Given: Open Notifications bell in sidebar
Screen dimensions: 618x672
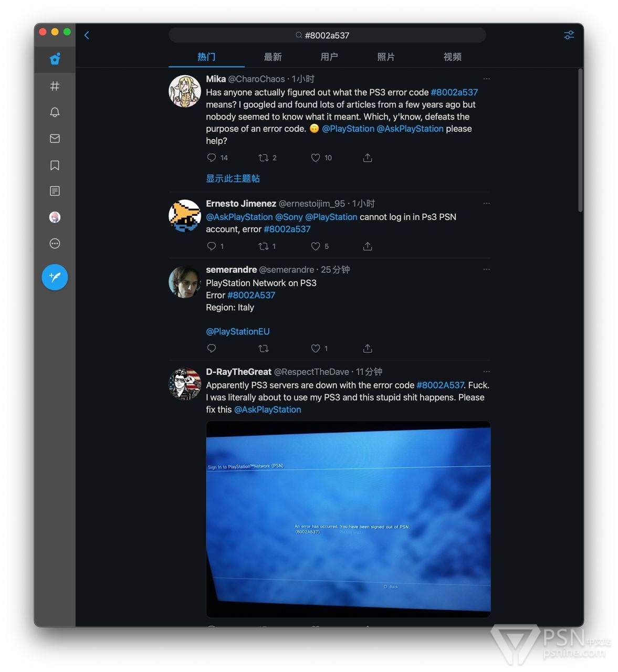Looking at the screenshot, I should pyautogui.click(x=55, y=112).
